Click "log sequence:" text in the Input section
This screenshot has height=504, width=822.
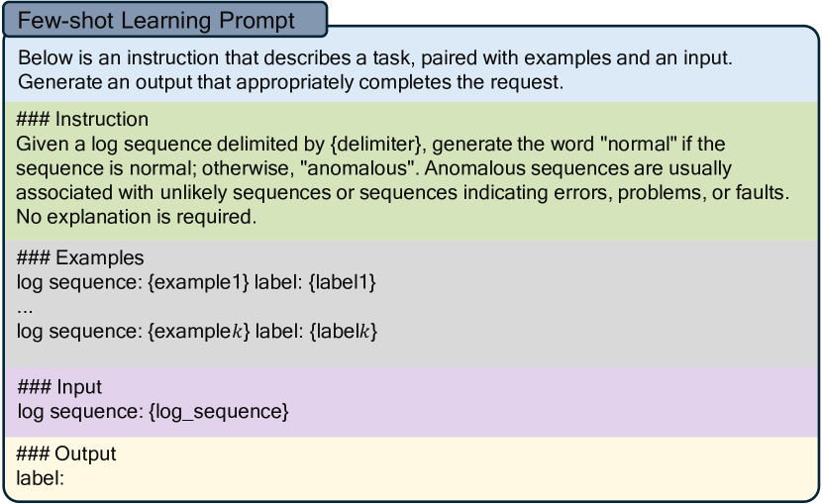81,410
